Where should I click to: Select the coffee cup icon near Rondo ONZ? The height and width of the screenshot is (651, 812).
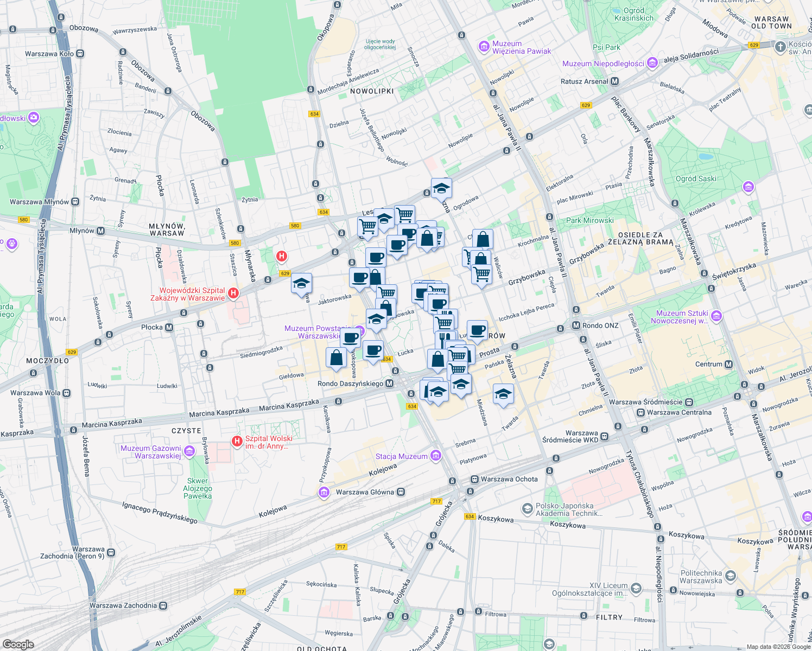coord(477,330)
